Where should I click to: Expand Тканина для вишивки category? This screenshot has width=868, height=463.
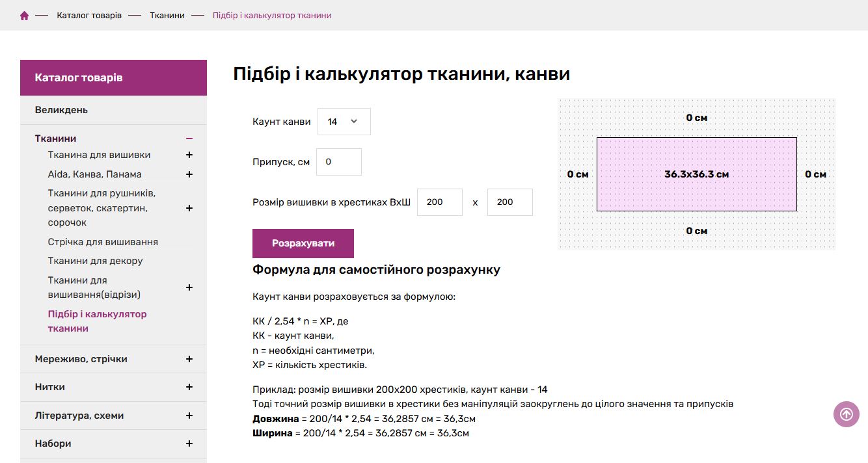tap(189, 155)
